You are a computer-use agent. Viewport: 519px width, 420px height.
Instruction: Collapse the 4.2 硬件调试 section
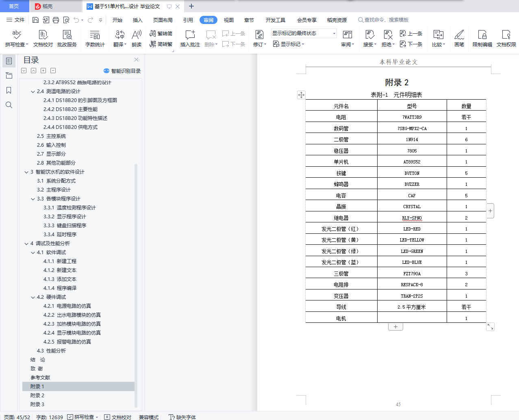pyautogui.click(x=33, y=297)
